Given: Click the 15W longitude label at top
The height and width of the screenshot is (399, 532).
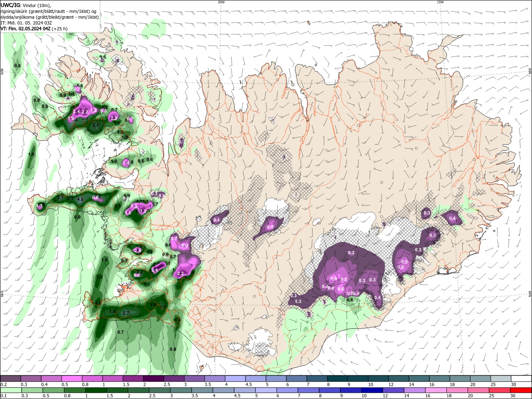Looking at the screenshot, I should tap(440, 2).
